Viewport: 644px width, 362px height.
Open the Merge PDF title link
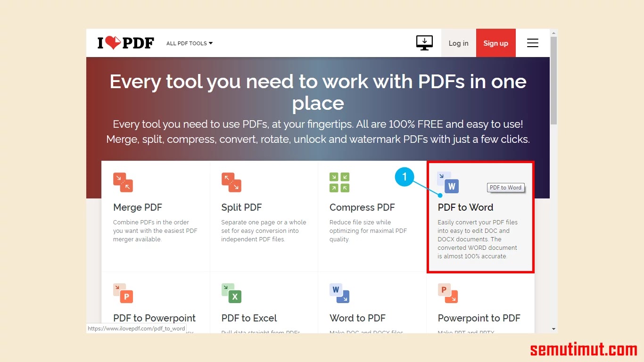pos(138,207)
